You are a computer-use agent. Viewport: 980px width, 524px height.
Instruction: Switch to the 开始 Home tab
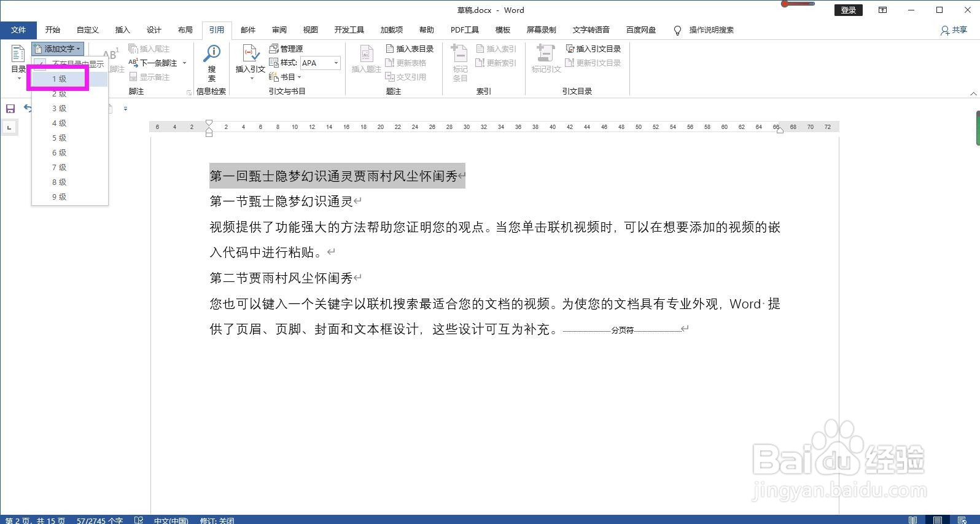pos(53,30)
